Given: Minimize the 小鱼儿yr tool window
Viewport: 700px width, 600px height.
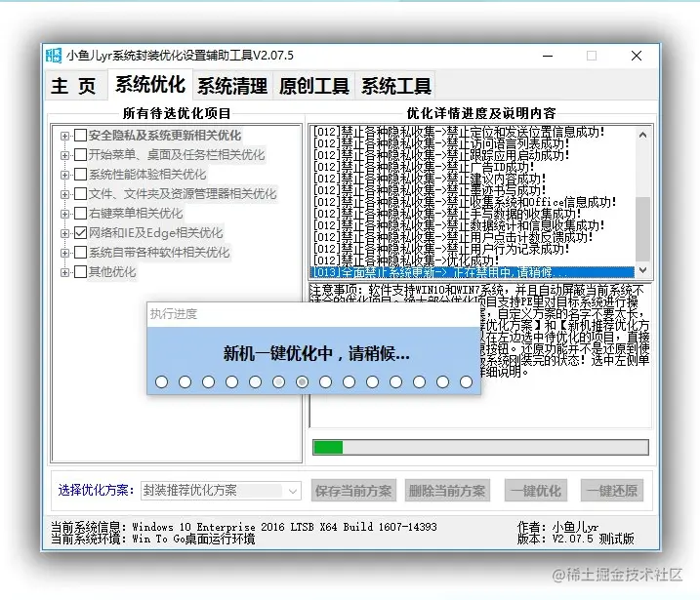Looking at the screenshot, I should coord(548,56).
